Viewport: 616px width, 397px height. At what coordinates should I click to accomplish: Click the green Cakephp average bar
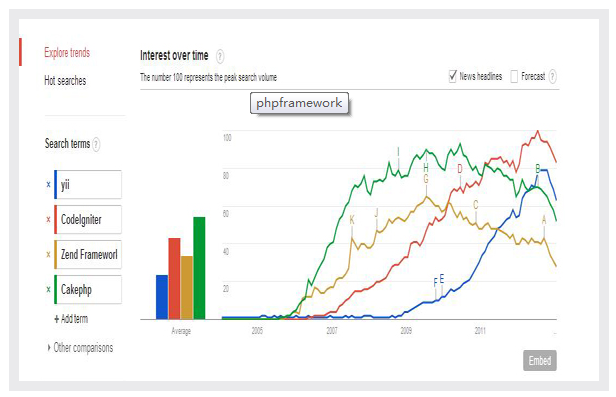point(199,268)
